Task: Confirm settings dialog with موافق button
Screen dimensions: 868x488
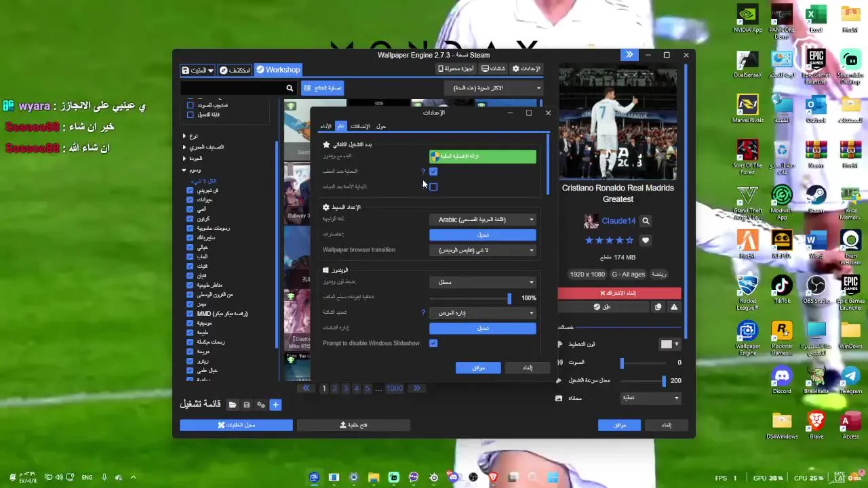Action: 478,368
